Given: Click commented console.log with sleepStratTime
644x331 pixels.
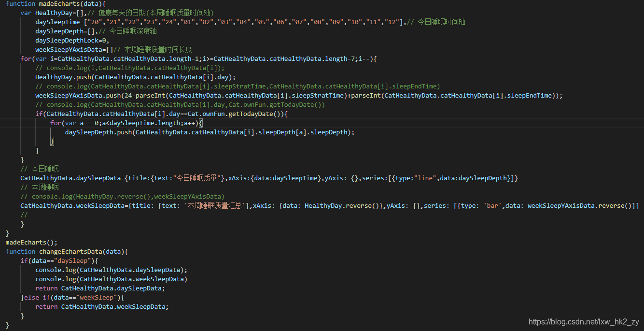Looking at the screenshot, I should [238, 86].
